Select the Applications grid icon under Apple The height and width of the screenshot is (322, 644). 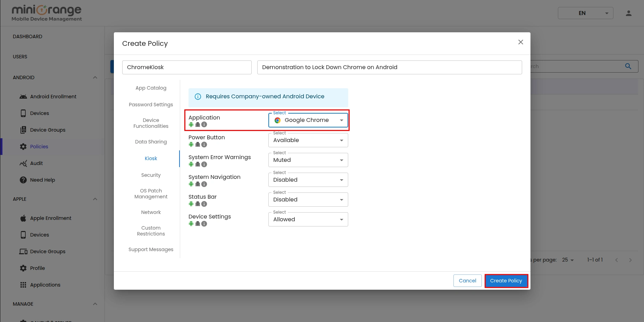(x=23, y=284)
